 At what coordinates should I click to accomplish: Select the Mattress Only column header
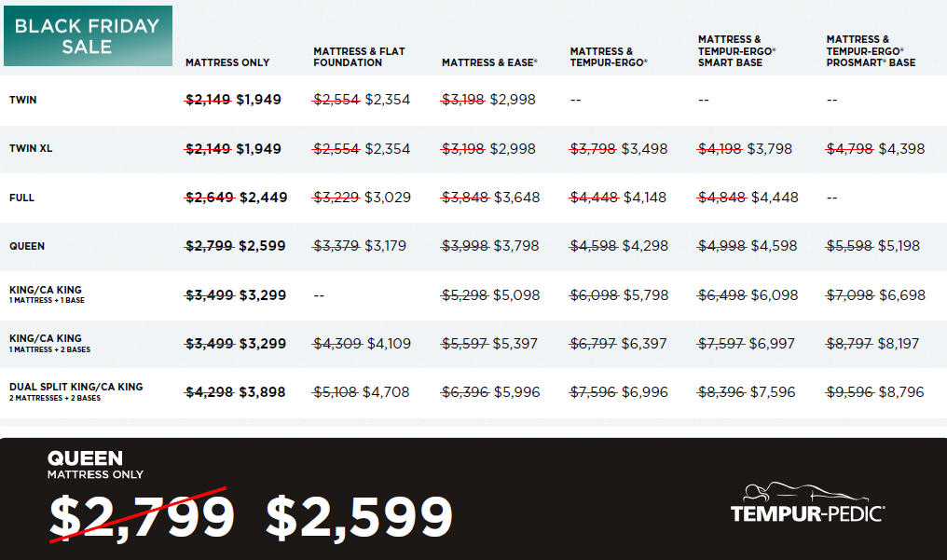(227, 62)
